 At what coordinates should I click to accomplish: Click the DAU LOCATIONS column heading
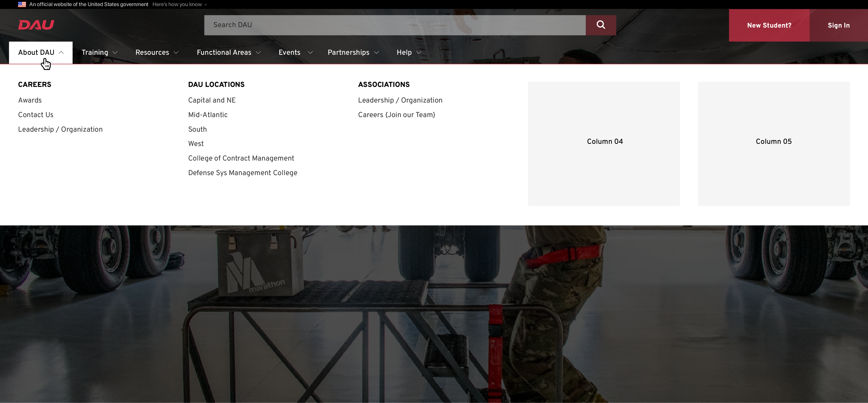216,84
